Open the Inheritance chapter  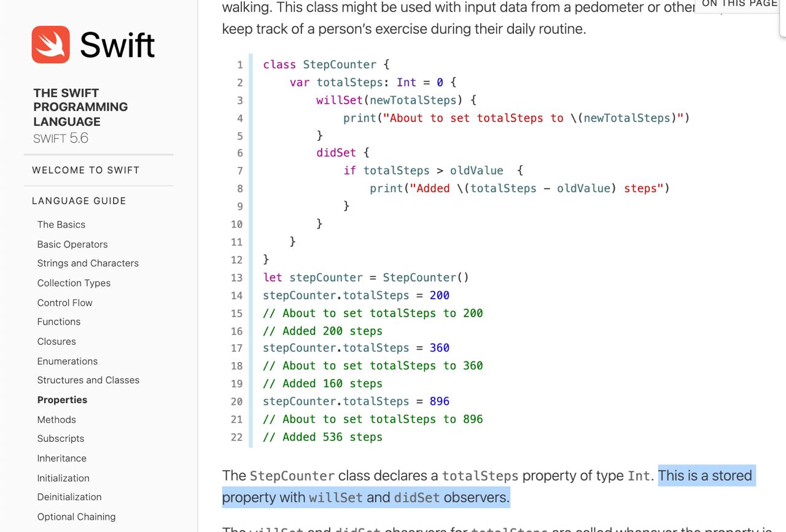pyautogui.click(x=62, y=458)
